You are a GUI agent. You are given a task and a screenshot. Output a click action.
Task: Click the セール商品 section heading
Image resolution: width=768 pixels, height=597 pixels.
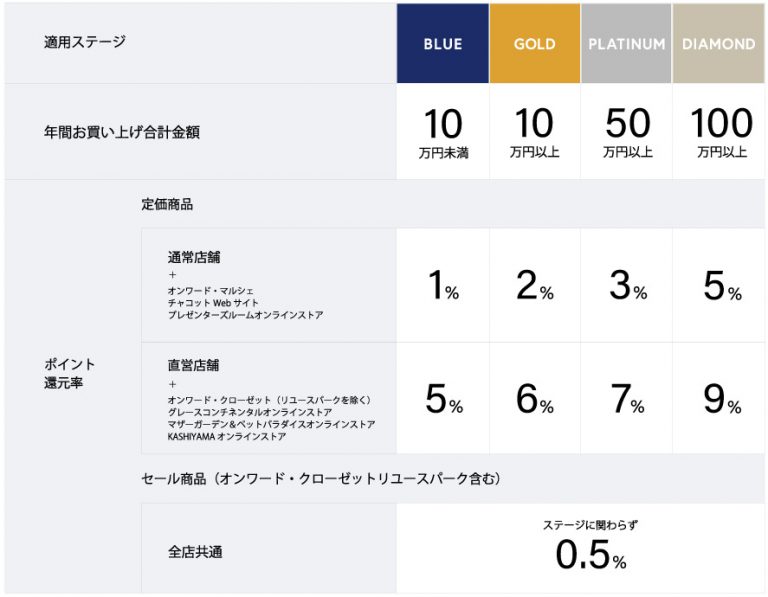(320, 479)
